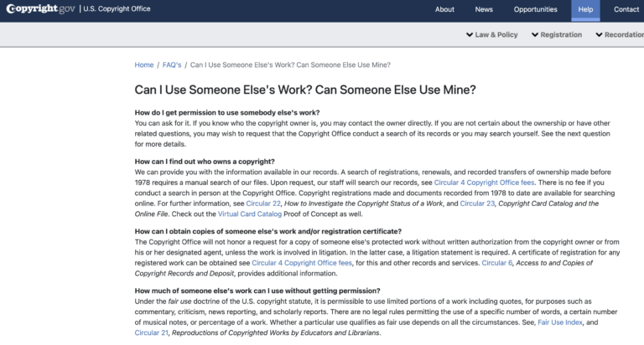Screen dimensions: 644x345
Task: Expand the Law & Policy dropdown
Action: point(491,35)
